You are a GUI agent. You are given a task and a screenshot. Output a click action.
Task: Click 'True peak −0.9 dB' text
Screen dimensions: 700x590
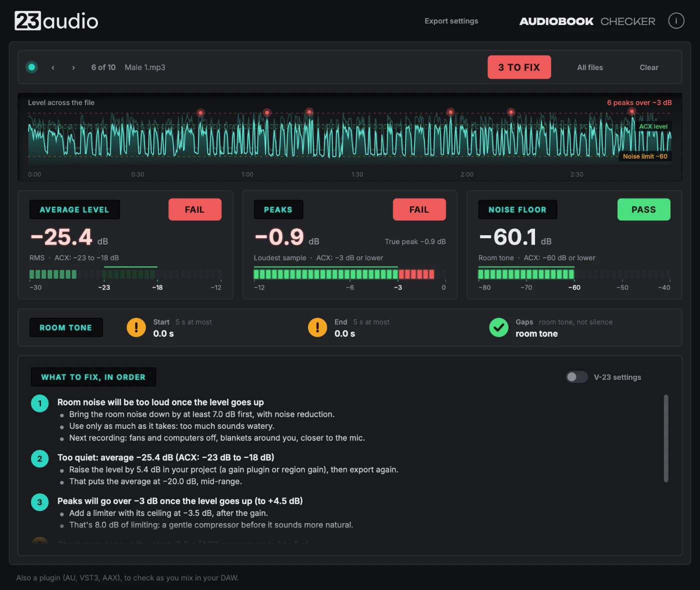coord(415,242)
